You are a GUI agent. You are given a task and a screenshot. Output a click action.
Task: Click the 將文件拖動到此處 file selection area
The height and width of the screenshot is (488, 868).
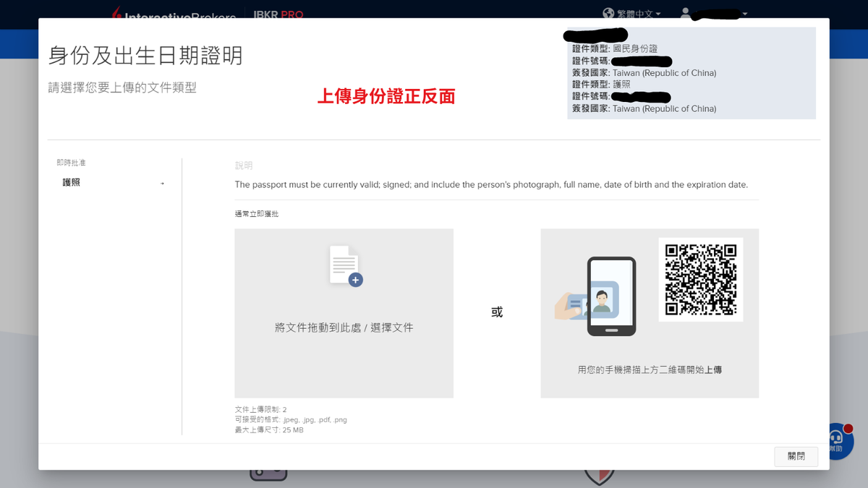tap(344, 327)
